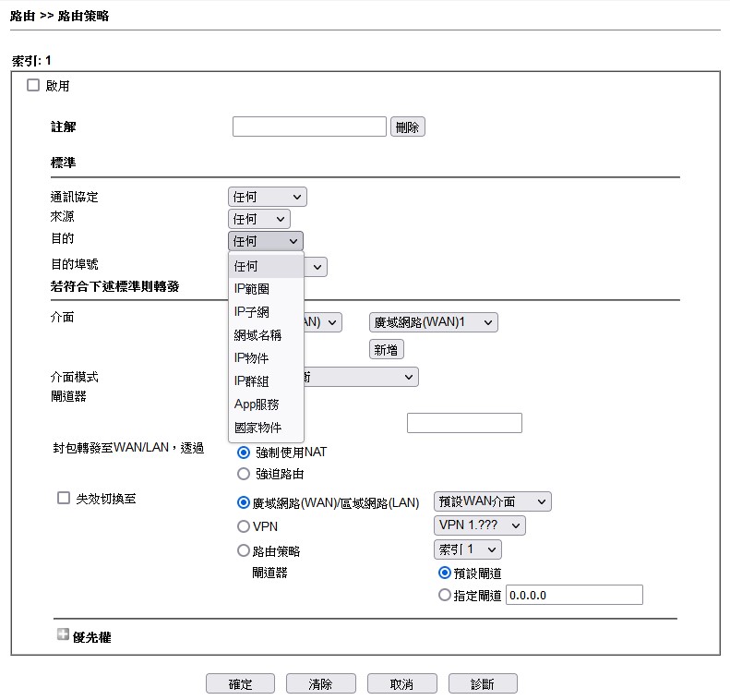
Task: Toggle the 失效切換至 checkbox
Action: tap(64, 498)
